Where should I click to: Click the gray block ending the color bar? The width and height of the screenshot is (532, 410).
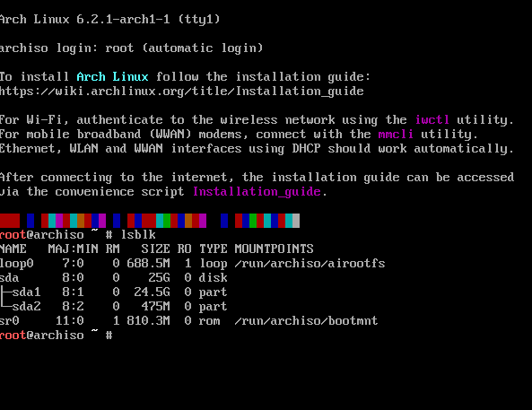coord(296,221)
